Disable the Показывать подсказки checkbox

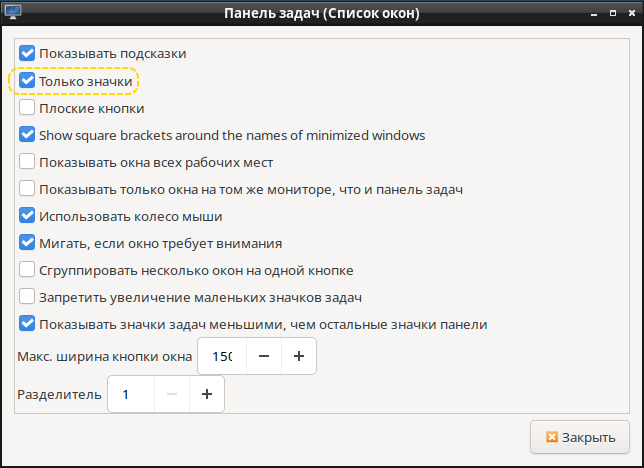click(27, 53)
